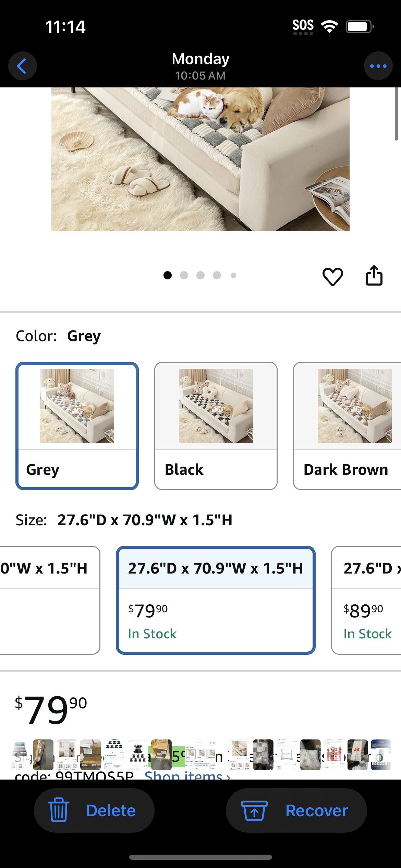Tap the heart wishlist icon

point(332,276)
